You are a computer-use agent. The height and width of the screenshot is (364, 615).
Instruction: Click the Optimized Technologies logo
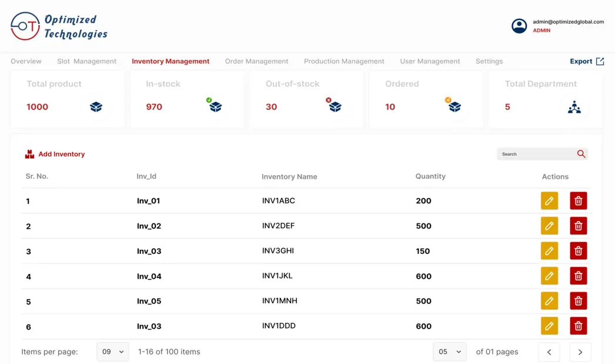click(x=58, y=26)
